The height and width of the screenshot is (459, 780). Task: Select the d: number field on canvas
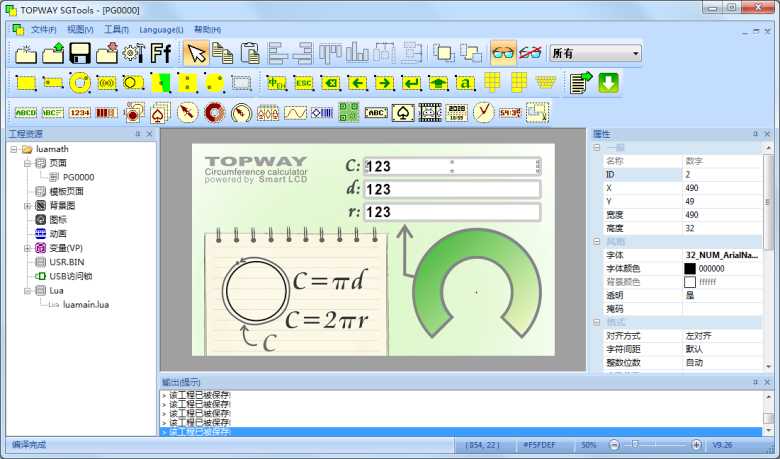452,189
